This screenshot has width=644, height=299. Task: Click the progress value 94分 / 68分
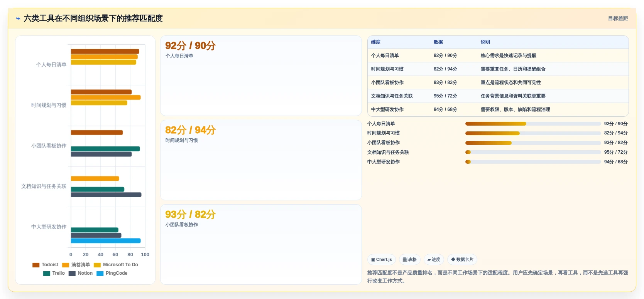(616, 162)
